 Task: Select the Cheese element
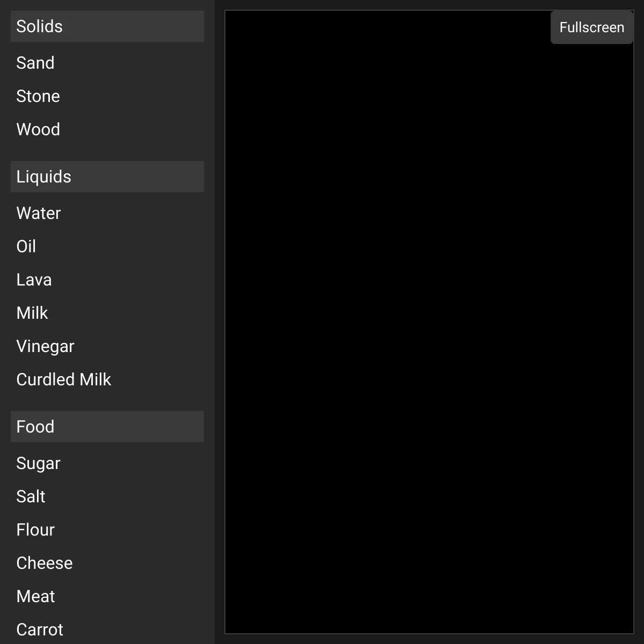point(107,563)
